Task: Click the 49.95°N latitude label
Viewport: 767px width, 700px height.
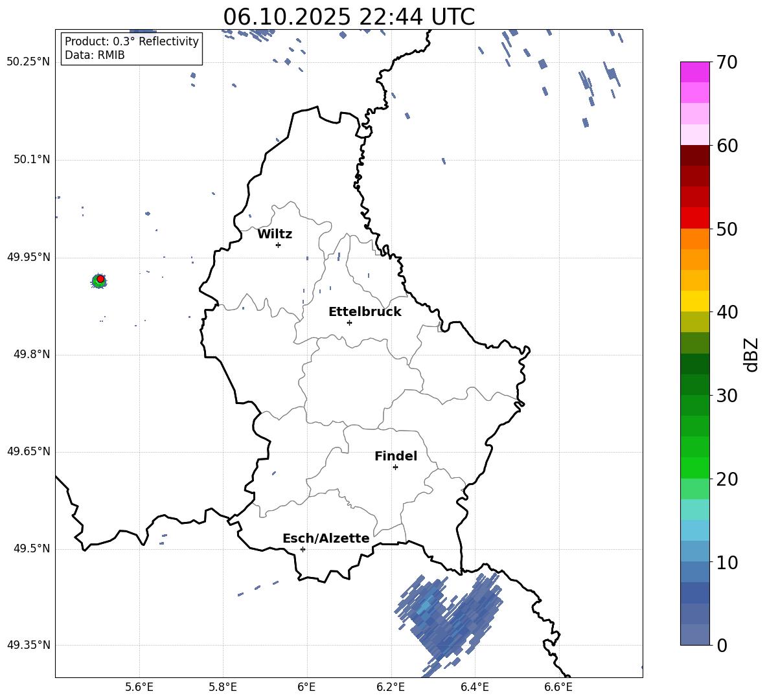Action: (x=29, y=256)
